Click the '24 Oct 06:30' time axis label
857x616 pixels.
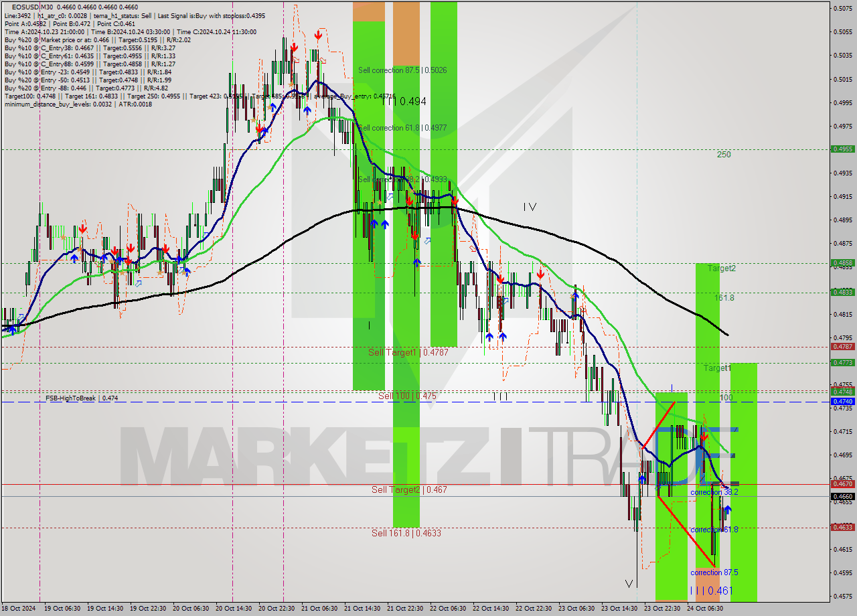(704, 609)
